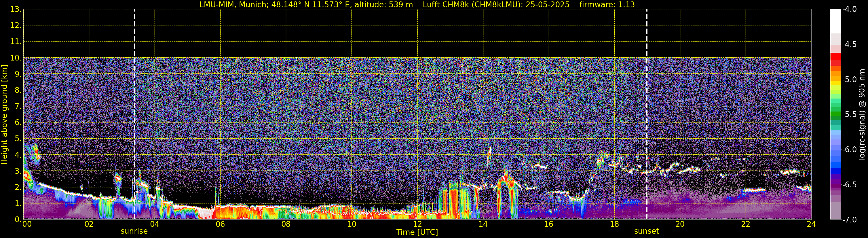Click the '9.' height axis tick label

tap(18, 74)
